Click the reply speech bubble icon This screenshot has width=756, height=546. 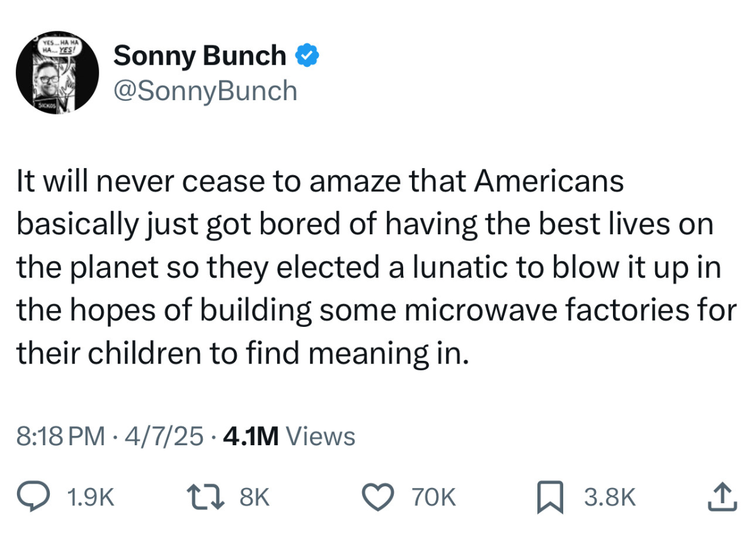pos(37,497)
